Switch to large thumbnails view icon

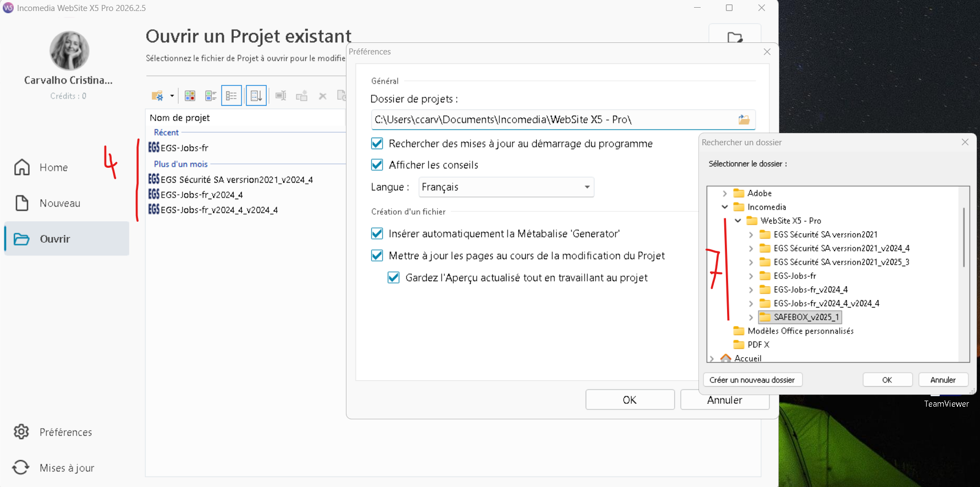pyautogui.click(x=190, y=96)
